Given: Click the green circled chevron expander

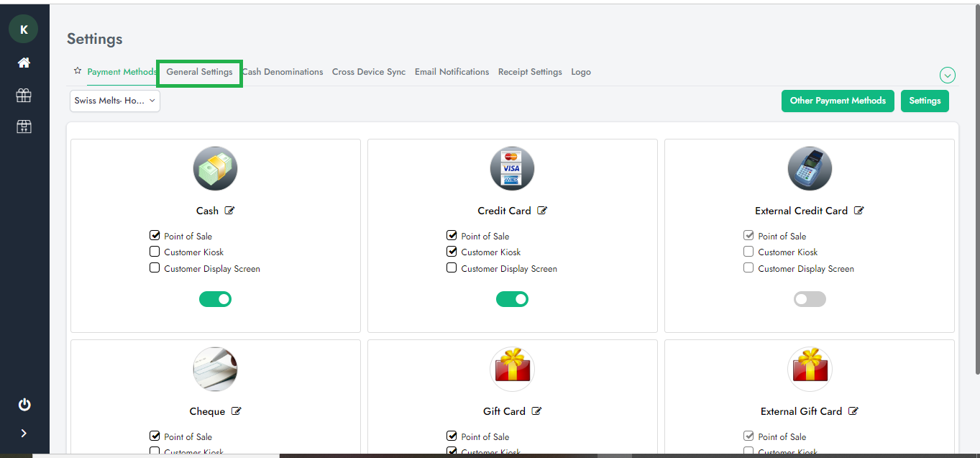Looking at the screenshot, I should click(x=947, y=75).
